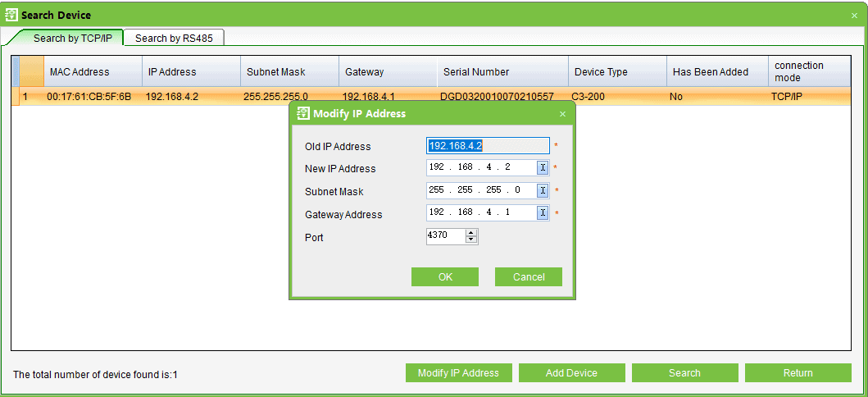Screen dimensions: 868x397
Task: Click the Add Device button
Action: point(571,373)
